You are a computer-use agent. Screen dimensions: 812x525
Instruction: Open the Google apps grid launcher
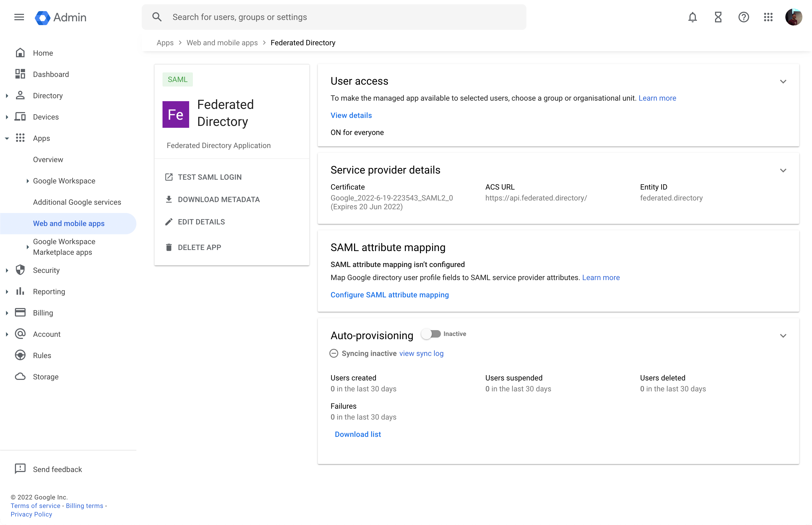point(768,17)
